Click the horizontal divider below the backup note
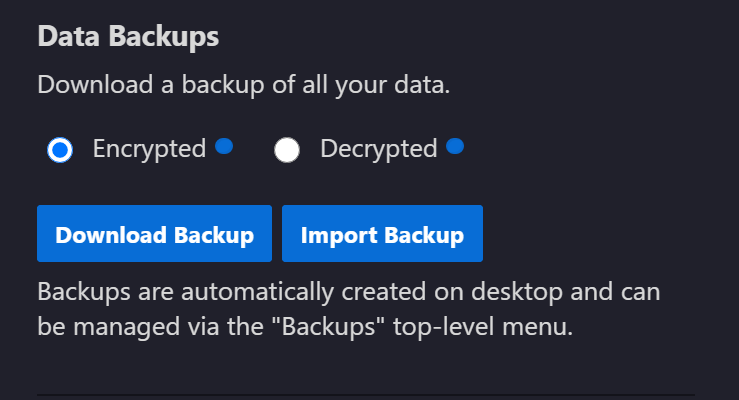This screenshot has width=739, height=400. (x=366, y=394)
